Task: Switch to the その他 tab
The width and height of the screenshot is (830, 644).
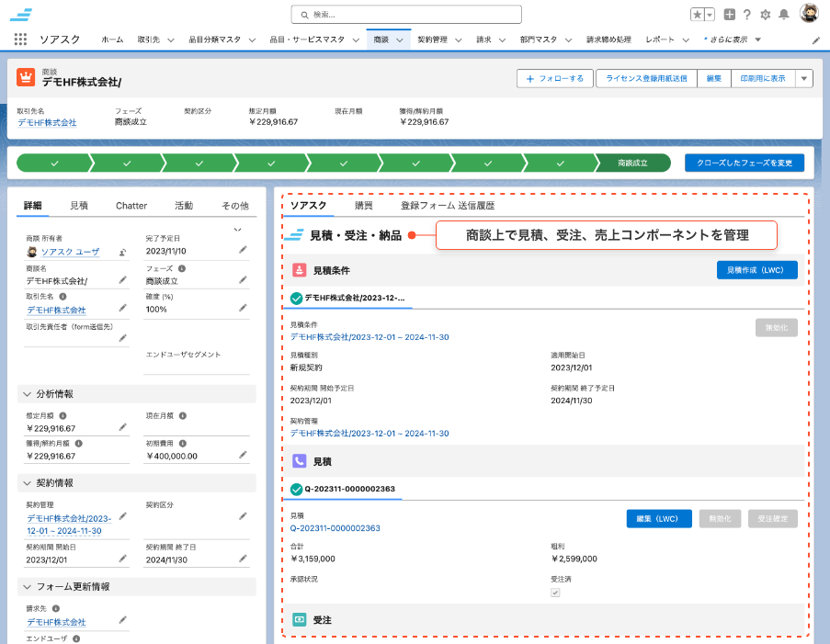Action: pyautogui.click(x=235, y=205)
